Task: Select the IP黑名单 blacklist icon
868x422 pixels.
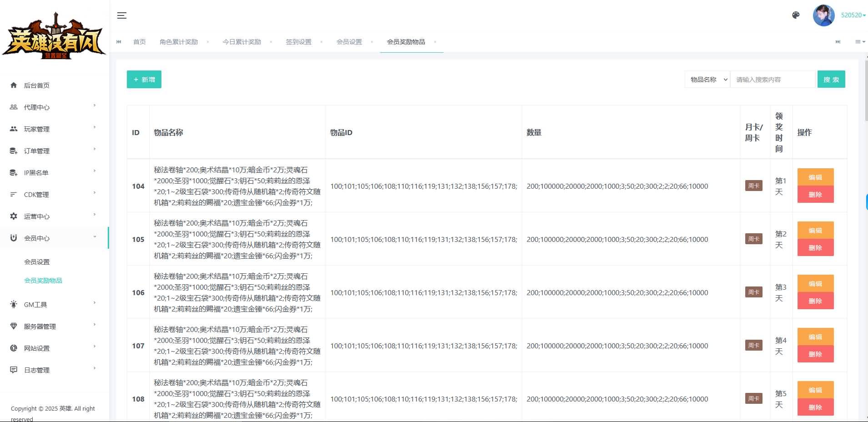Action: click(x=14, y=172)
